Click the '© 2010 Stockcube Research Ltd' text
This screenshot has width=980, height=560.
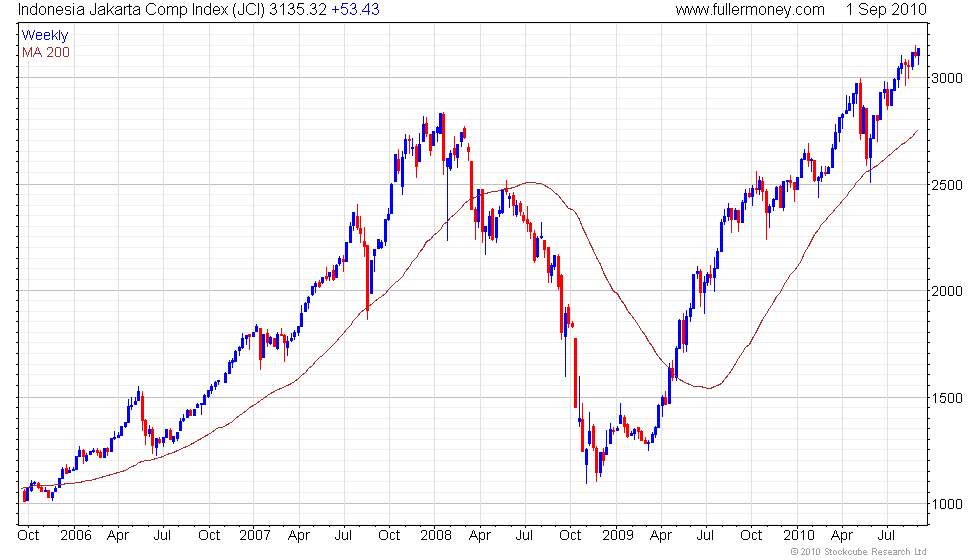coord(858,552)
